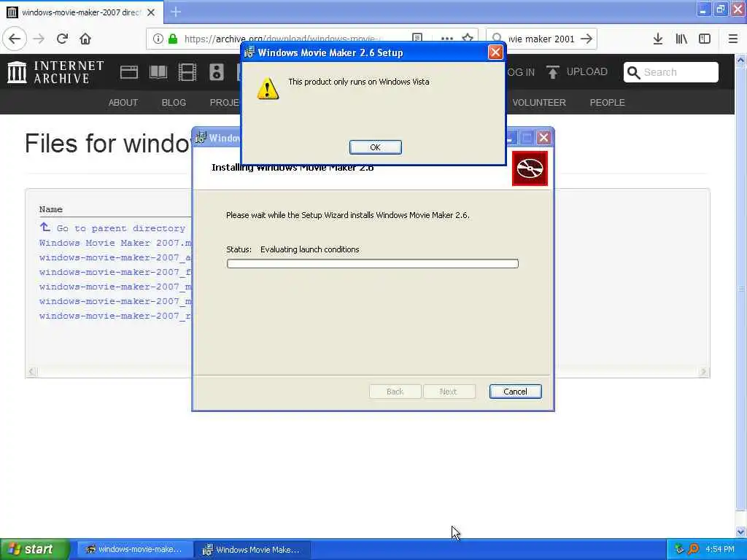Click the windows-movie-maker-2007_r file link
Image resolution: width=747 pixels, height=560 pixels.
[115, 316]
